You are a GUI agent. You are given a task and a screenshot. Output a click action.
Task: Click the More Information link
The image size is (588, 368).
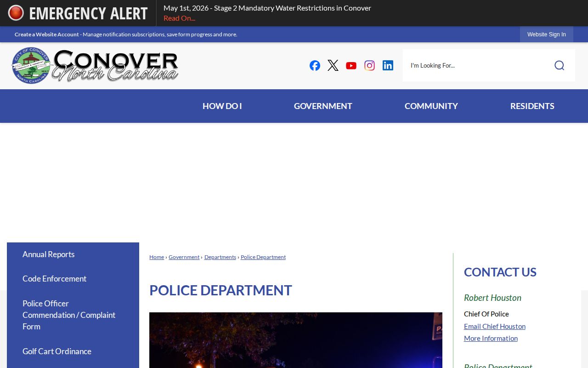click(491, 338)
